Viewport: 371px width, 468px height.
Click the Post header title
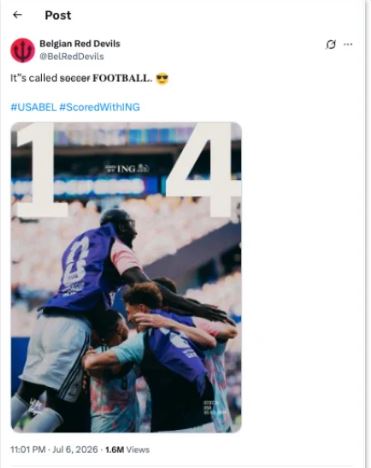(58, 15)
